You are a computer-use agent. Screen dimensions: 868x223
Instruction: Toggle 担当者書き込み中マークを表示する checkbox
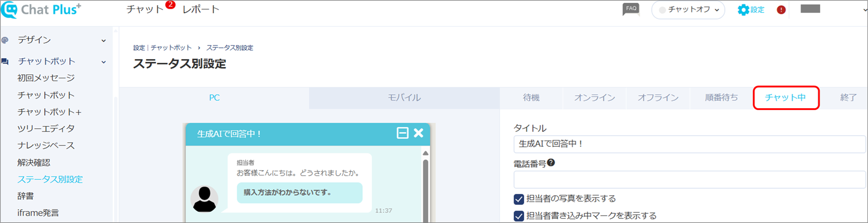pos(519,216)
